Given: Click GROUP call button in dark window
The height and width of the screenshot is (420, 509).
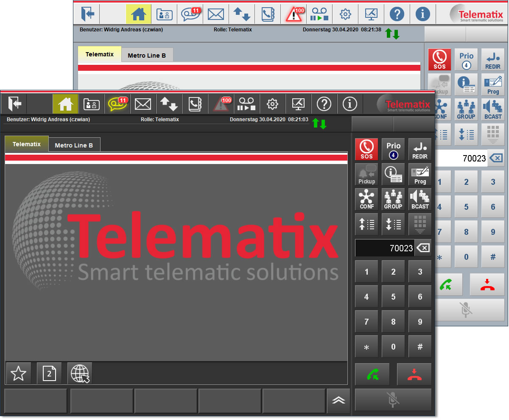Looking at the screenshot, I should pyautogui.click(x=393, y=199).
